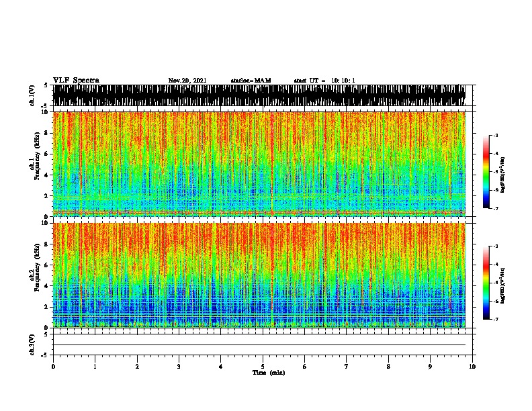The image size is (532, 411).
Task: Click the ch.2 colorbar log(PSD) unit label
Action: pos(503,286)
